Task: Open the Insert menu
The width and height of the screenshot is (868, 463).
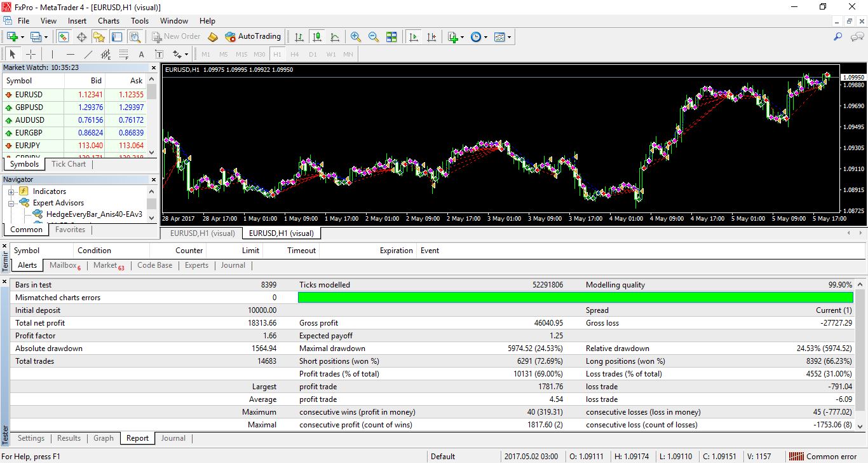Action: (77, 21)
